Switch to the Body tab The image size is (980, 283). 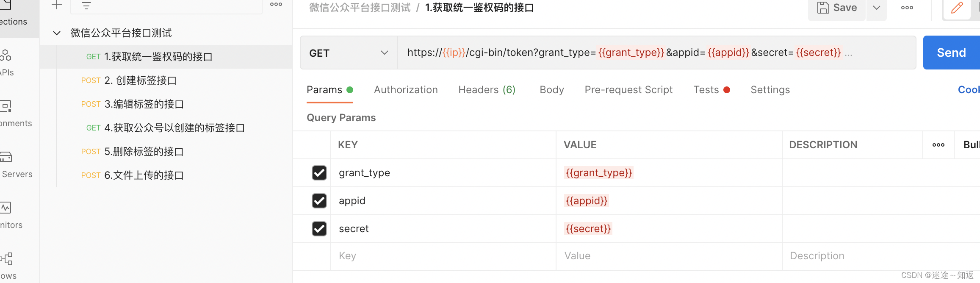tap(552, 90)
